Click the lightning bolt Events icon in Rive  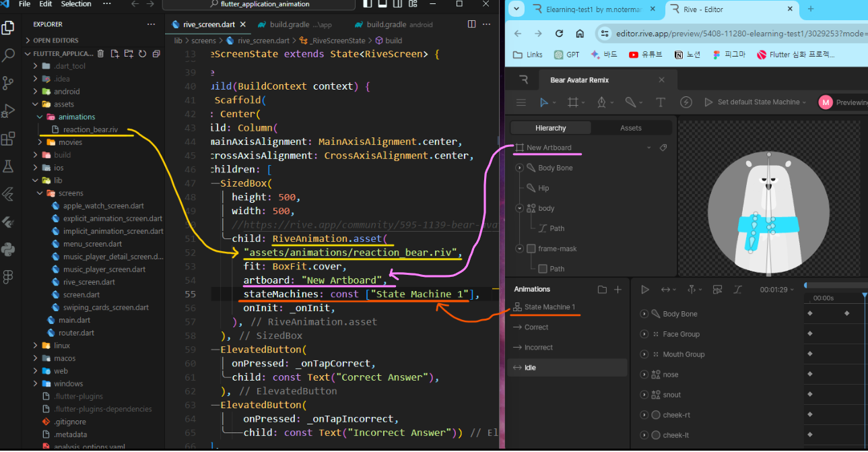coord(686,102)
